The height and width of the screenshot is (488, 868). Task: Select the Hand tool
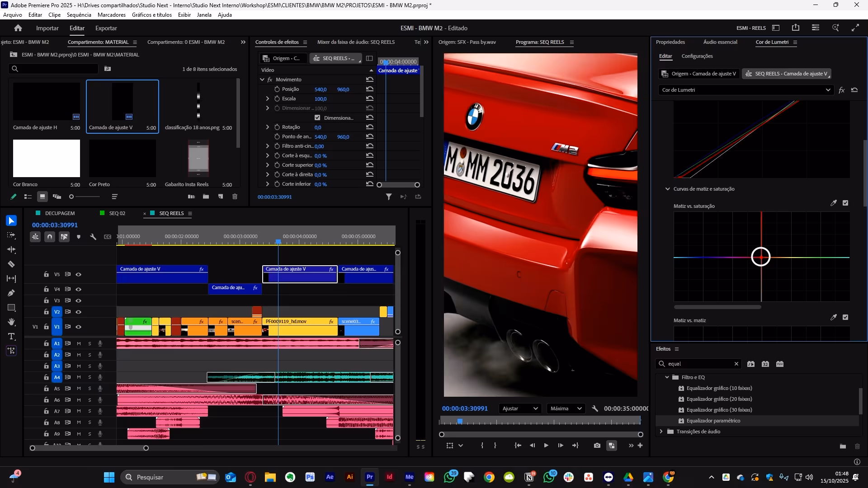tap(11, 322)
